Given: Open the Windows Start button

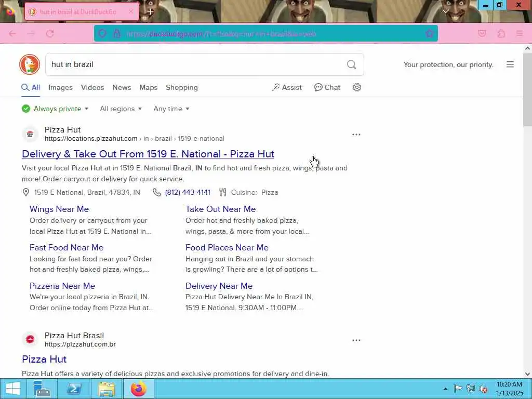Looking at the screenshot, I should pos(13,389).
